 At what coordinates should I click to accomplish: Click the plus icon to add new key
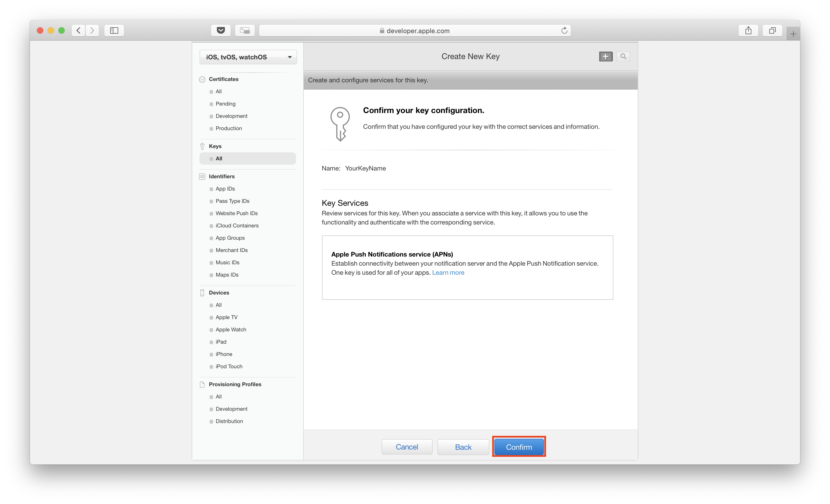pyautogui.click(x=605, y=57)
